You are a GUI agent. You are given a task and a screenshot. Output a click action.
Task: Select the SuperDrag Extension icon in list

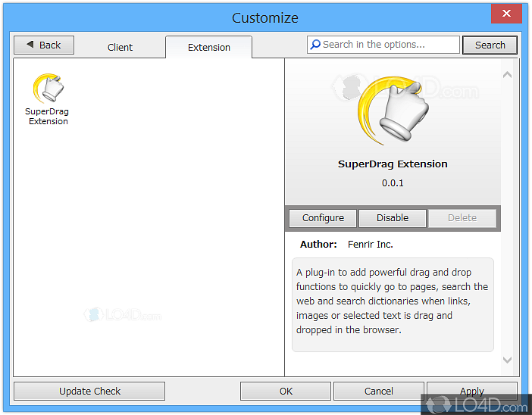pyautogui.click(x=48, y=88)
